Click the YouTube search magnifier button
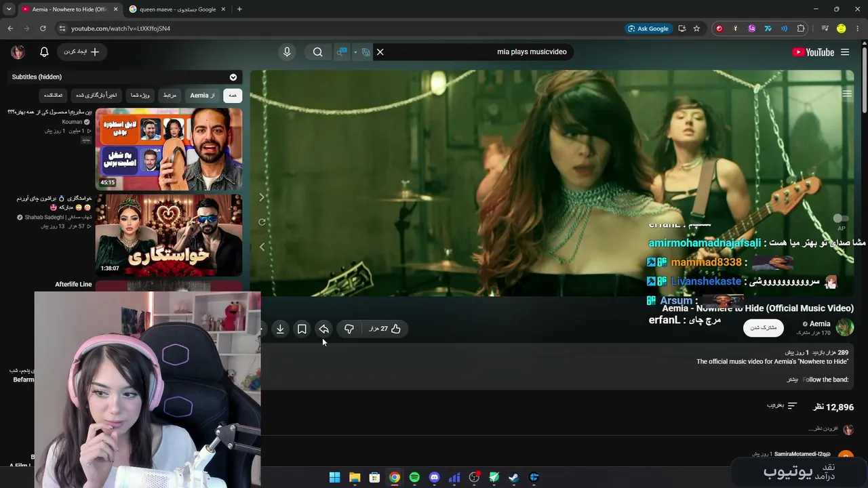 pos(317,52)
